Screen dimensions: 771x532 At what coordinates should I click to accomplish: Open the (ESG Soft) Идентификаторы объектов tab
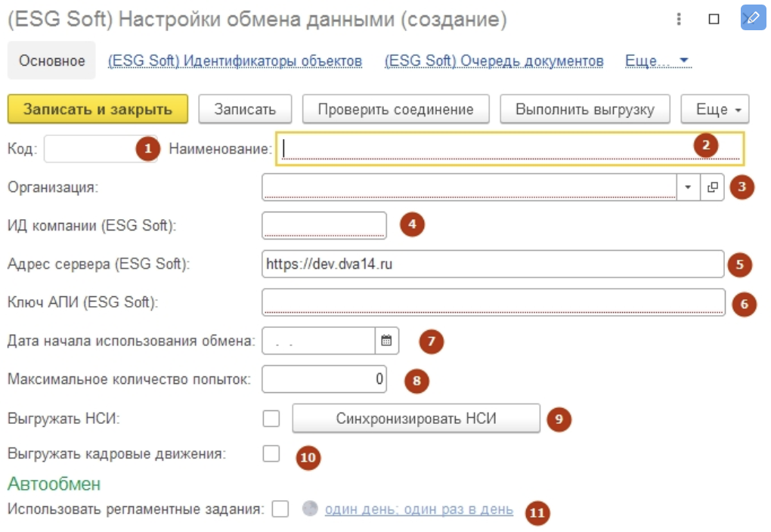click(235, 61)
